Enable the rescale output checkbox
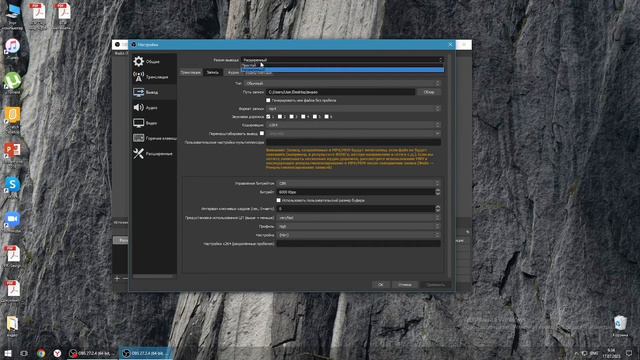The height and width of the screenshot is (360, 640). point(262,133)
